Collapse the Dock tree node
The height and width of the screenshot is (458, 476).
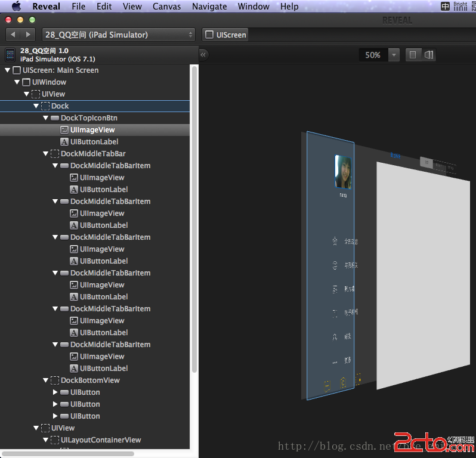tap(36, 106)
